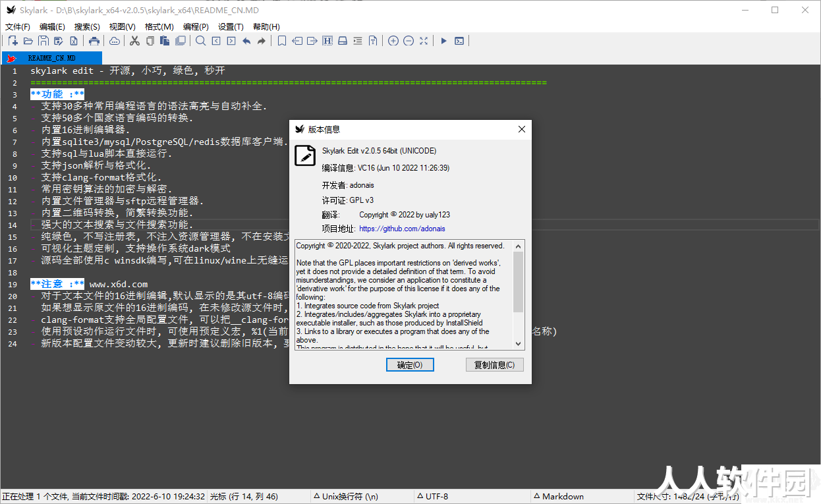Click line 1 title text skylark edit
The image size is (821, 504).
point(128,70)
